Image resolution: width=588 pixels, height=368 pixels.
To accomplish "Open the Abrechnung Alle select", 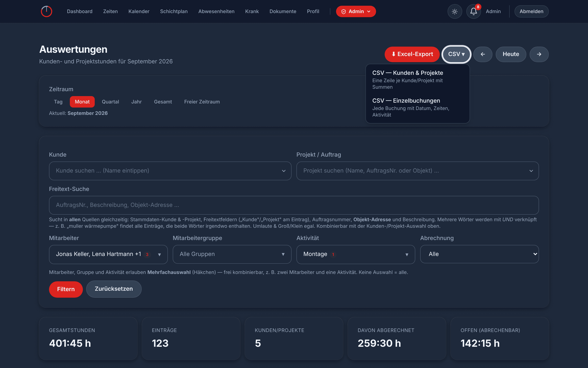I will pos(479,254).
